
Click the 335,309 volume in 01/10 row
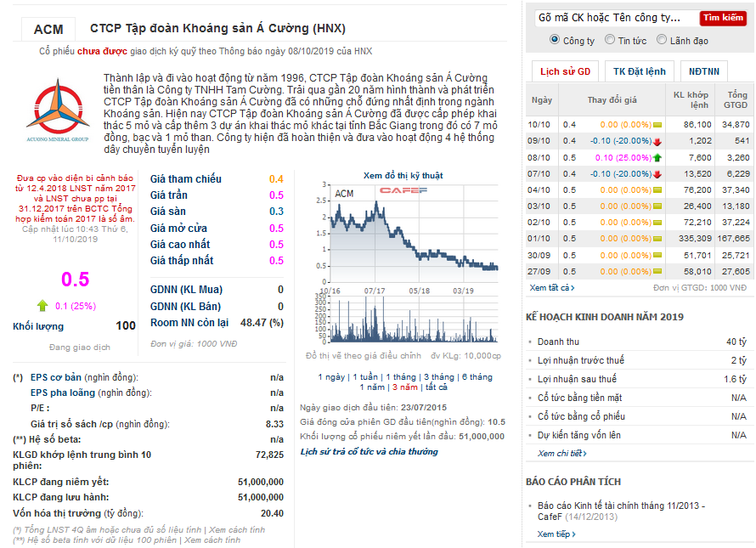pyautogui.click(x=695, y=238)
